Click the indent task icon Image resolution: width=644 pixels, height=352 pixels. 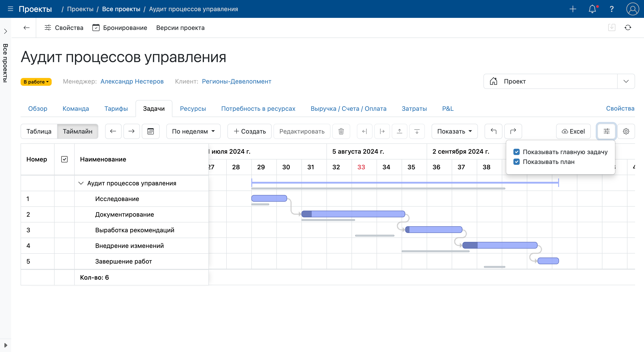click(382, 131)
